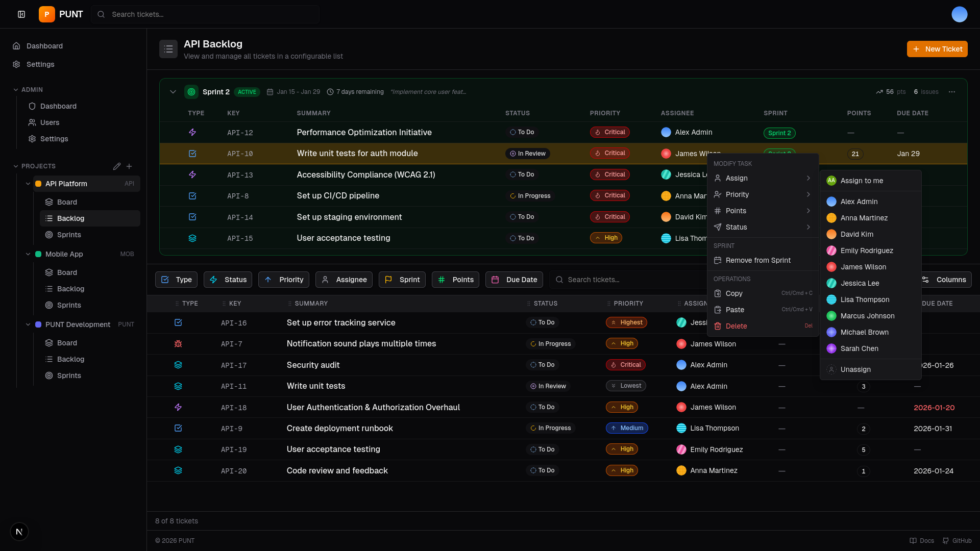This screenshot has height=551, width=980.
Task: Toggle the Type filter chip
Action: tap(176, 280)
